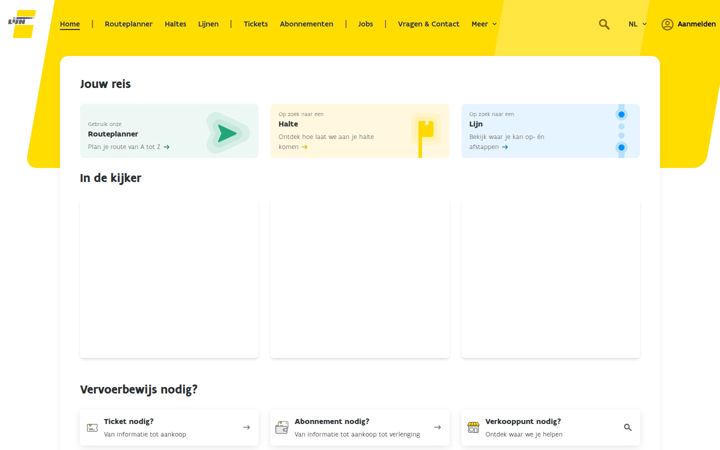This screenshot has width=720, height=450.
Task: Click the ticket icon beside Ticket nodig?
Action: coord(92,428)
